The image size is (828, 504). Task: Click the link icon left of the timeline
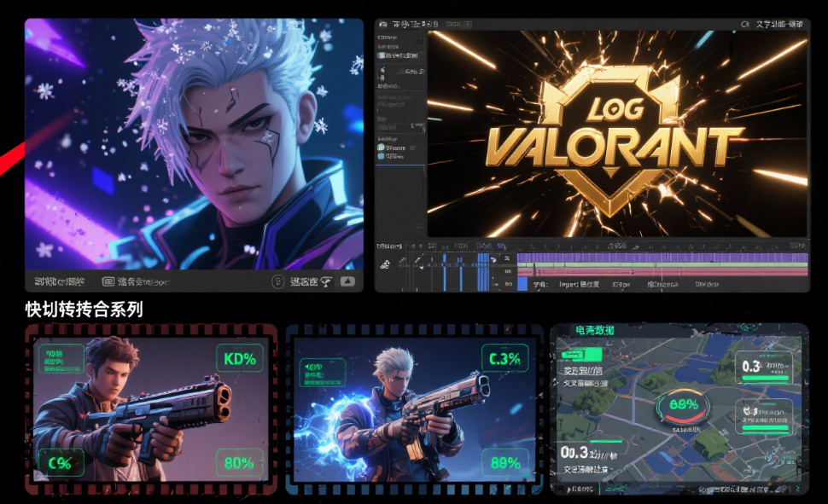pos(385,264)
